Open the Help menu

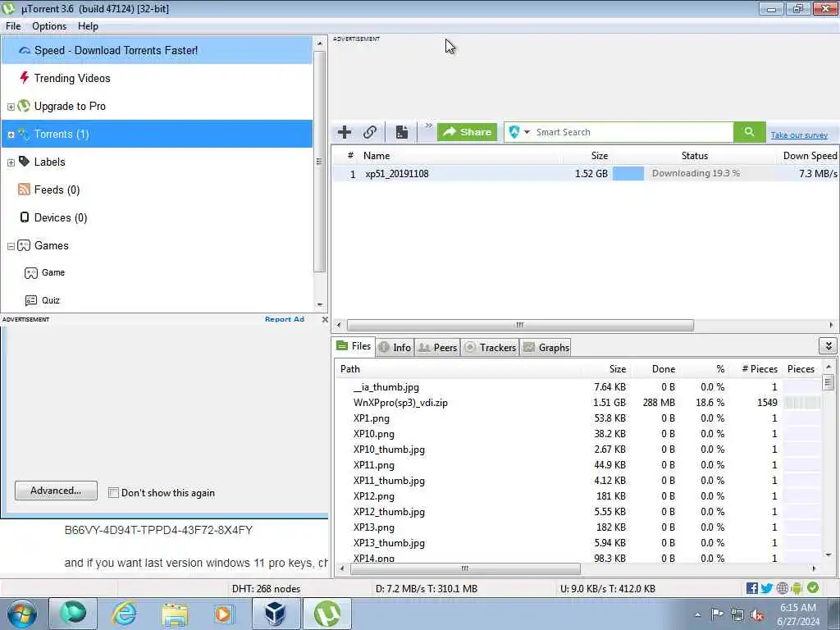point(88,26)
